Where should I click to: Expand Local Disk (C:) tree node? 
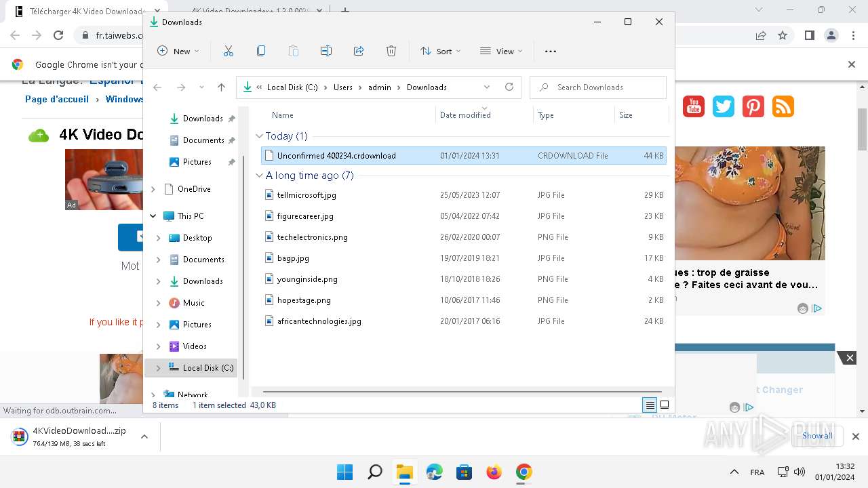[x=159, y=368]
